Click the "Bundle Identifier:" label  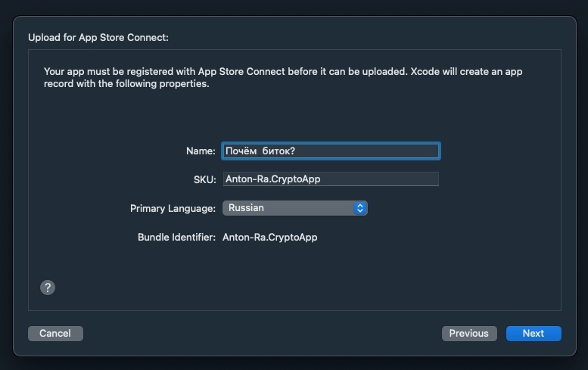click(x=176, y=238)
